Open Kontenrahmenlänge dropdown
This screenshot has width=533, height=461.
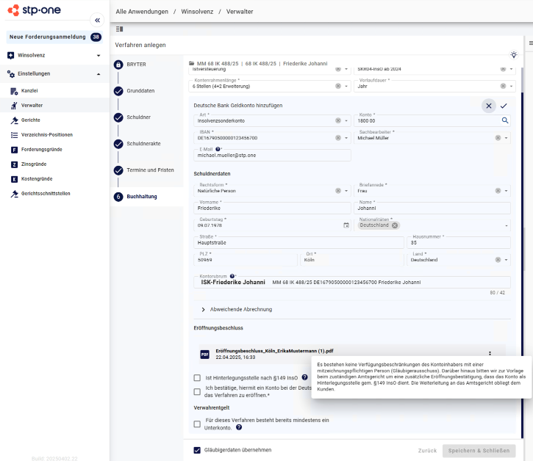346,86
